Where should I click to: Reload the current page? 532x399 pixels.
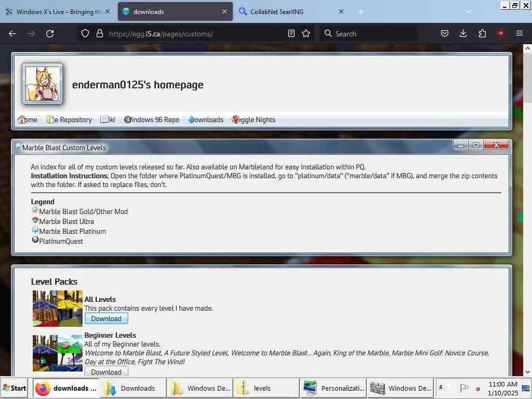50,34
